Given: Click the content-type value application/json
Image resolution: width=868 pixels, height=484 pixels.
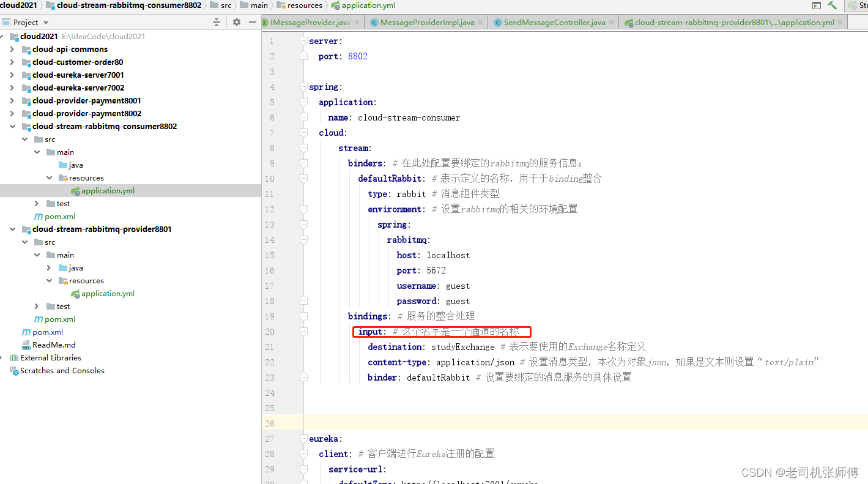Looking at the screenshot, I should coord(475,362).
